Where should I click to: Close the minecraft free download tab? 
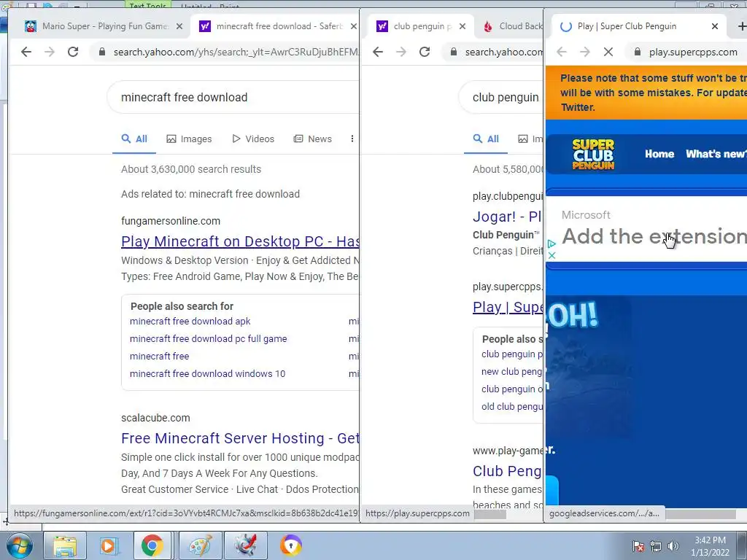point(354,27)
